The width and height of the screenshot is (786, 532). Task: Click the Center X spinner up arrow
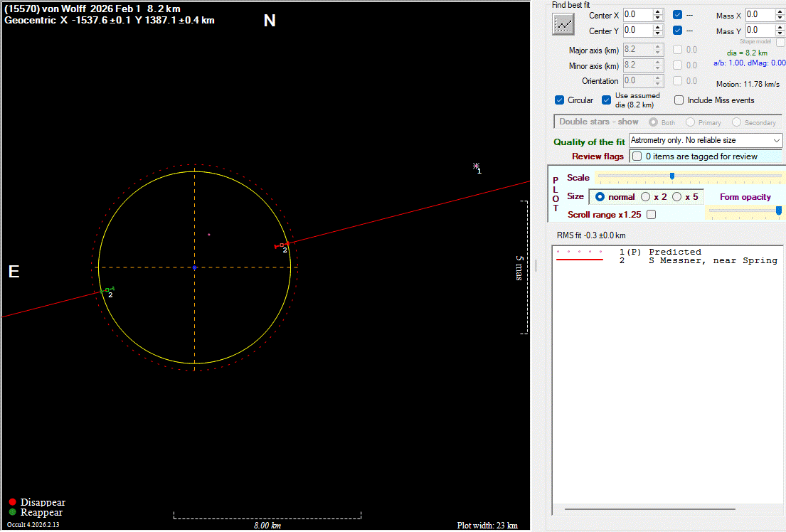658,11
